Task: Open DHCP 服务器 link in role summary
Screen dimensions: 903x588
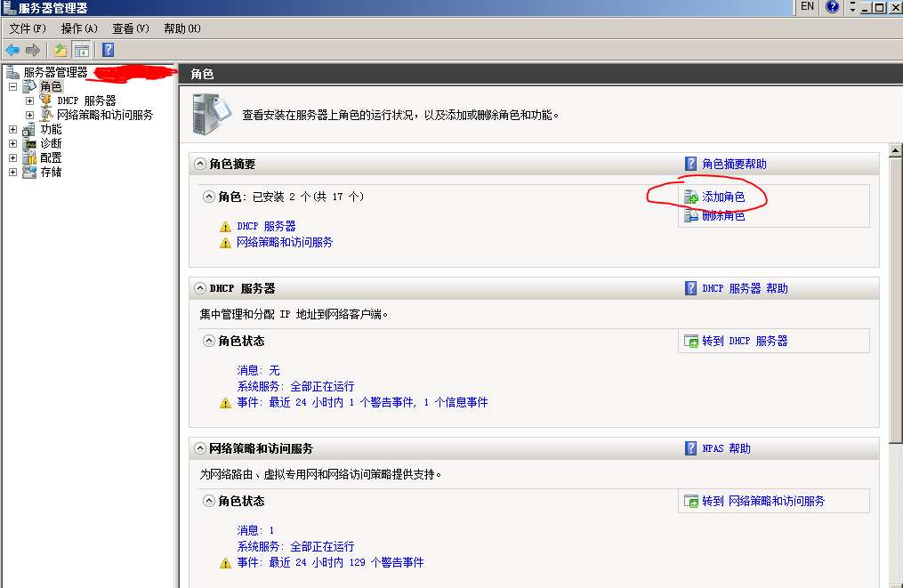Action: coord(266,226)
